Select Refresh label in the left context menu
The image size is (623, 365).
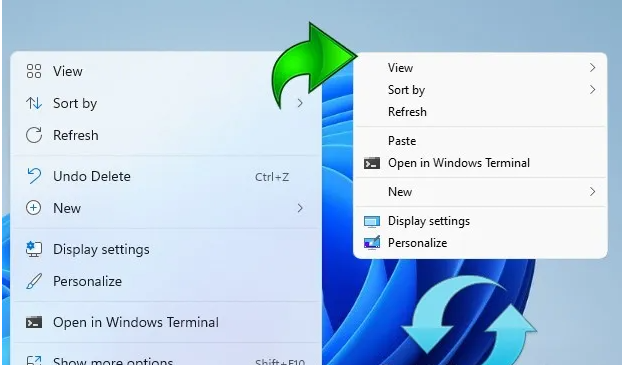pos(75,135)
